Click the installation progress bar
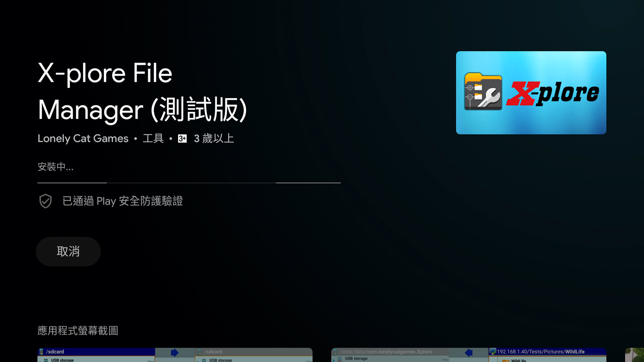 pyautogui.click(x=189, y=183)
